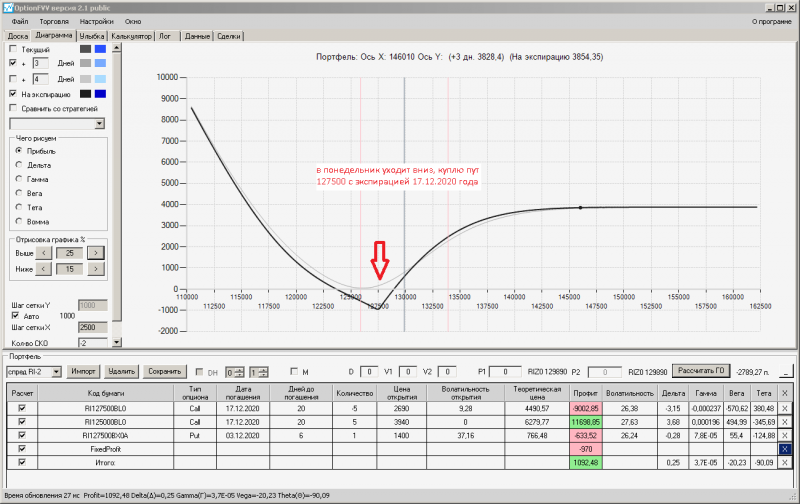Increase Выше chart margin with right arrow
800x504 pixels.
click(95, 253)
